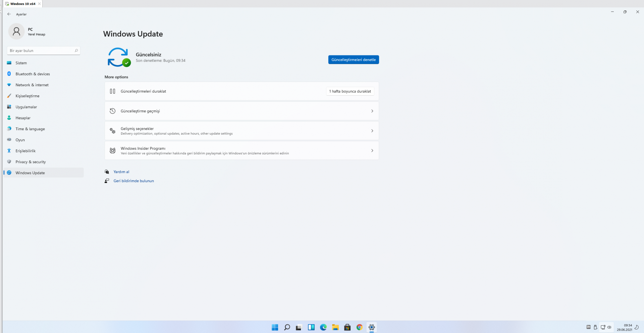This screenshot has height=333, width=644.
Task: Open File Explorer from the taskbar
Action: pos(335,327)
